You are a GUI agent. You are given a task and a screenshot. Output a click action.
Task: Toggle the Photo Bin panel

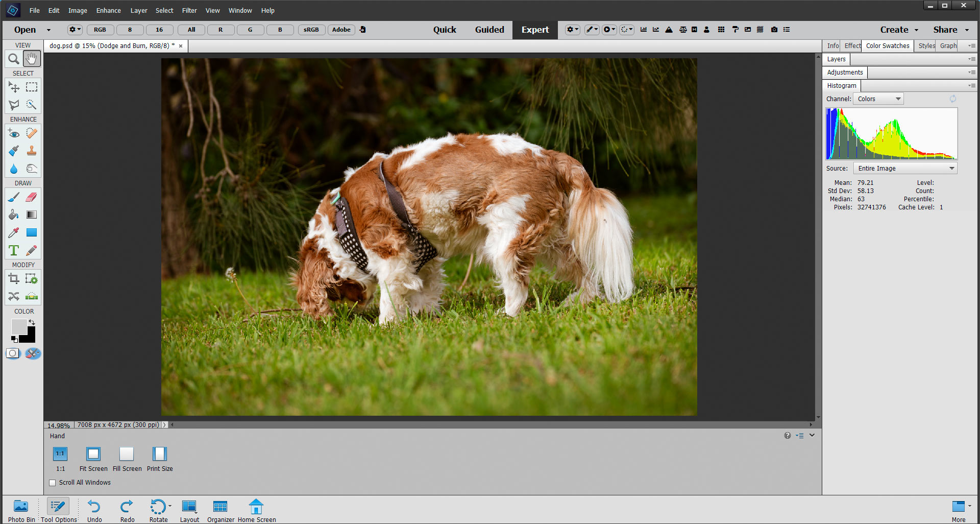click(21, 510)
